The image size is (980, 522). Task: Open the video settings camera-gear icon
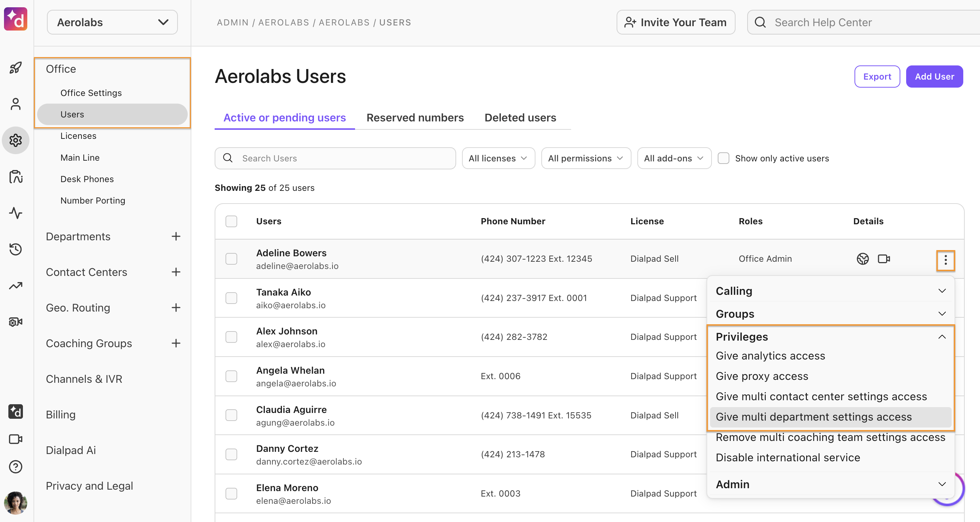tap(16, 322)
